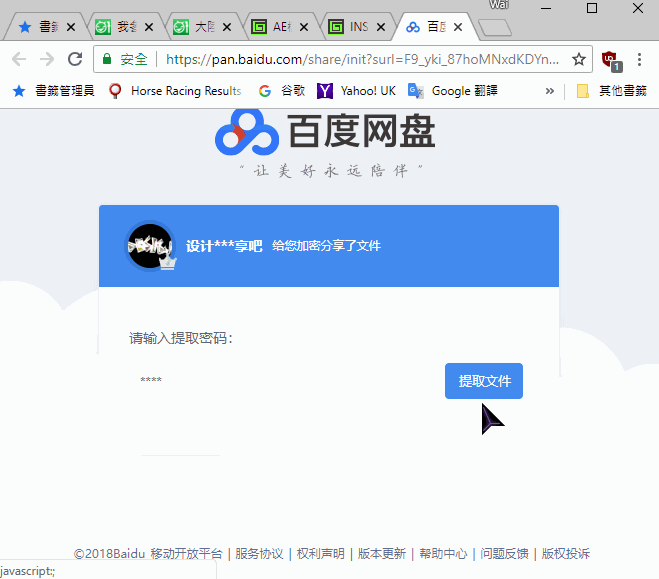This screenshot has width=659, height=579.
Task: Click the green secure padlock icon
Action: (107, 59)
